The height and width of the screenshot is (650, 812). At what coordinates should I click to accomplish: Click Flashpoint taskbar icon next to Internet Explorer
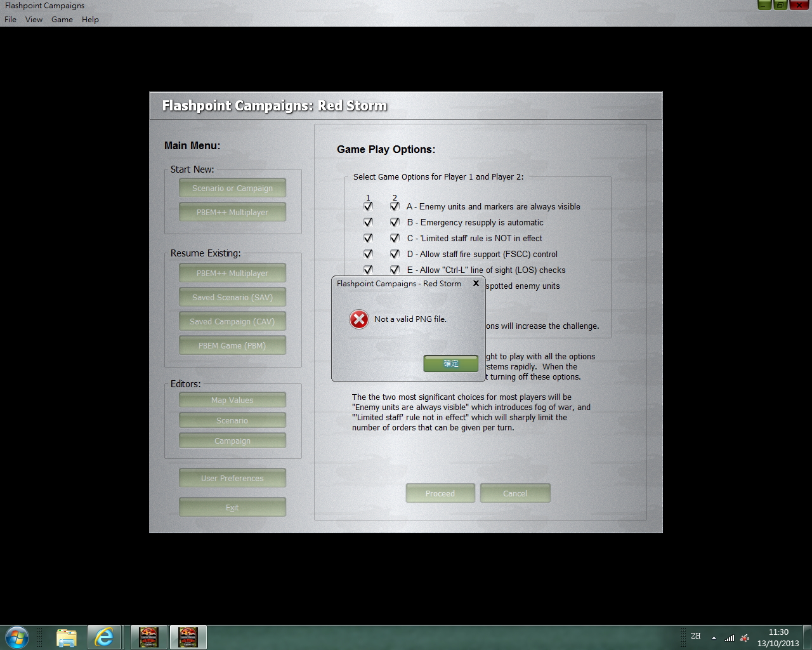[149, 637]
